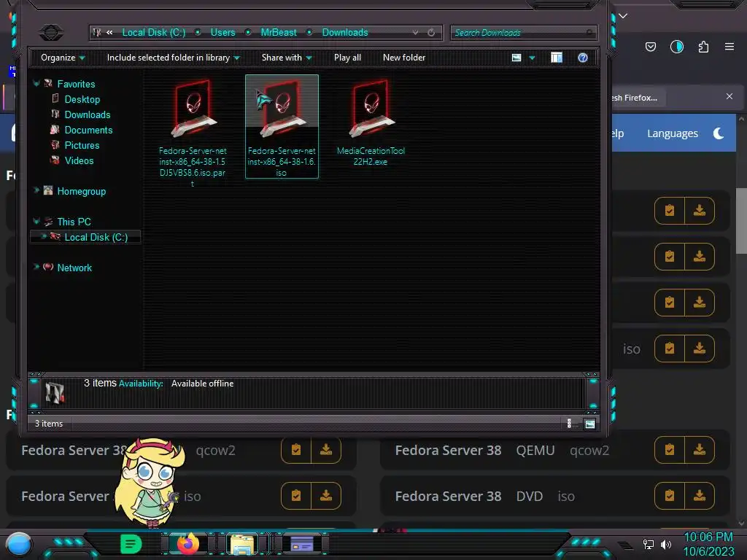The width and height of the screenshot is (747, 560).
Task: Open the green notes app in taskbar
Action: click(x=131, y=544)
